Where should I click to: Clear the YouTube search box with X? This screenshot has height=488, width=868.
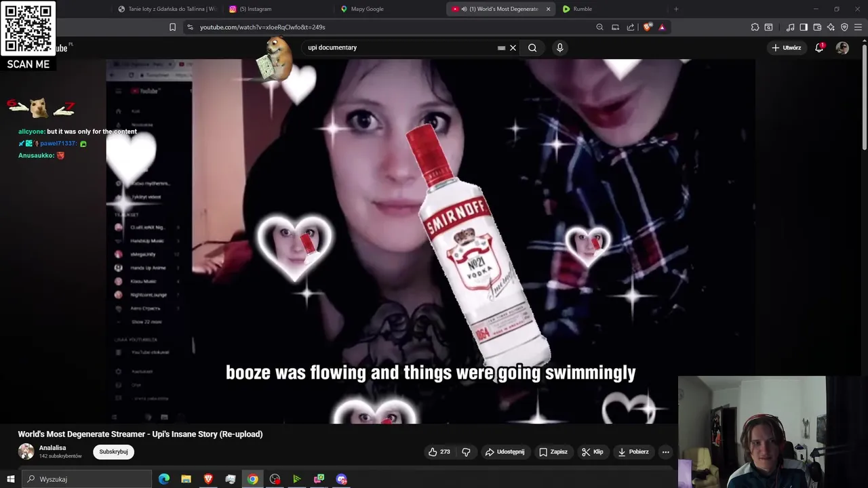pos(513,47)
